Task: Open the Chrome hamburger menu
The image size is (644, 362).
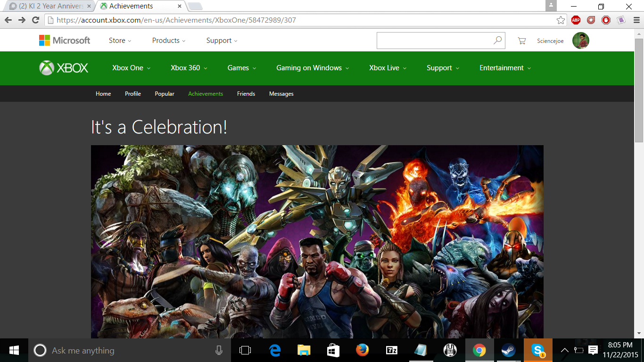Action: pos(636,20)
